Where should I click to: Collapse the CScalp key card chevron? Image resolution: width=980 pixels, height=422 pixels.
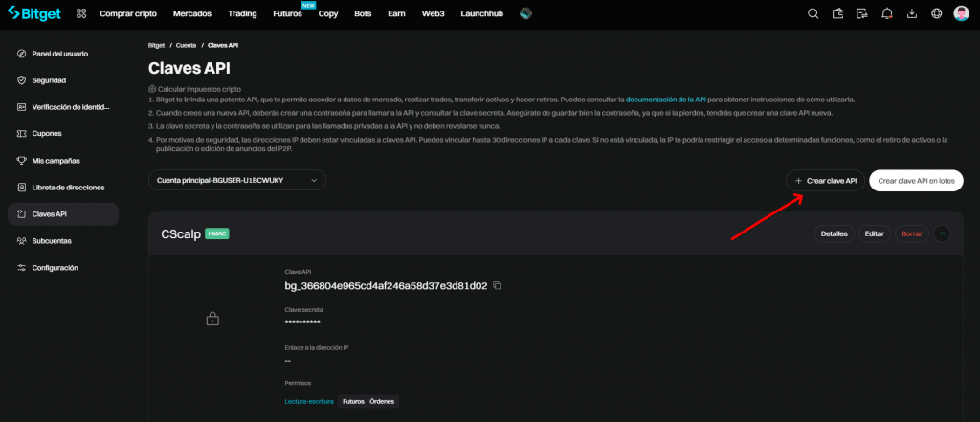click(942, 233)
